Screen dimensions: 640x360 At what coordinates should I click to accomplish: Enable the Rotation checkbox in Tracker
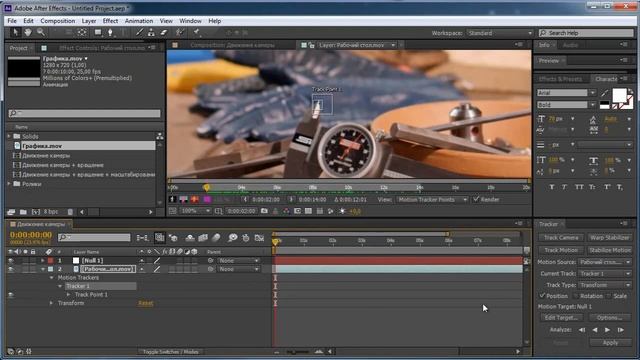(x=576, y=296)
